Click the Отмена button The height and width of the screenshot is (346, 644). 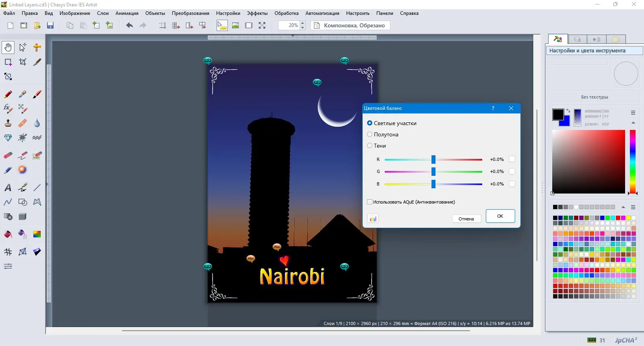[x=466, y=219]
